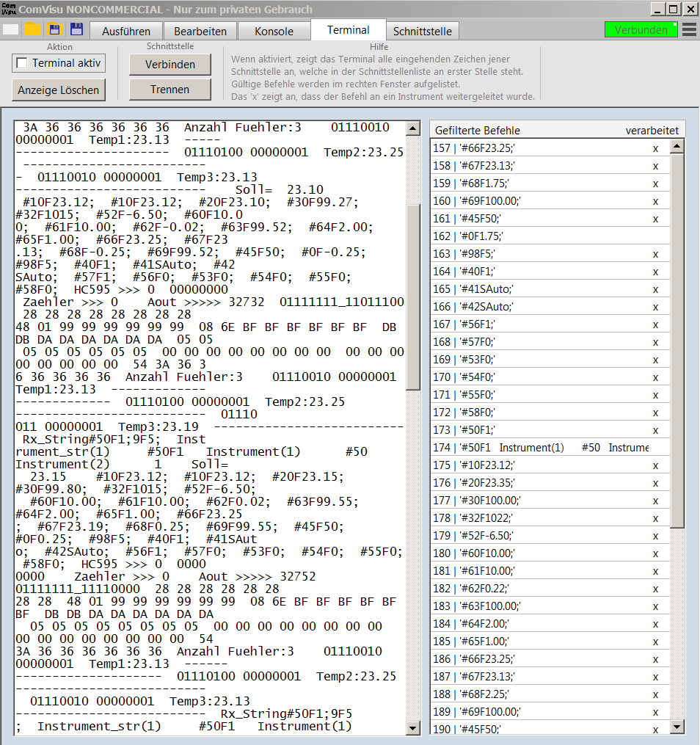Select row 174 '#50F1 Instrument(1)'
The width and height of the screenshot is (700, 745).
click(550, 448)
